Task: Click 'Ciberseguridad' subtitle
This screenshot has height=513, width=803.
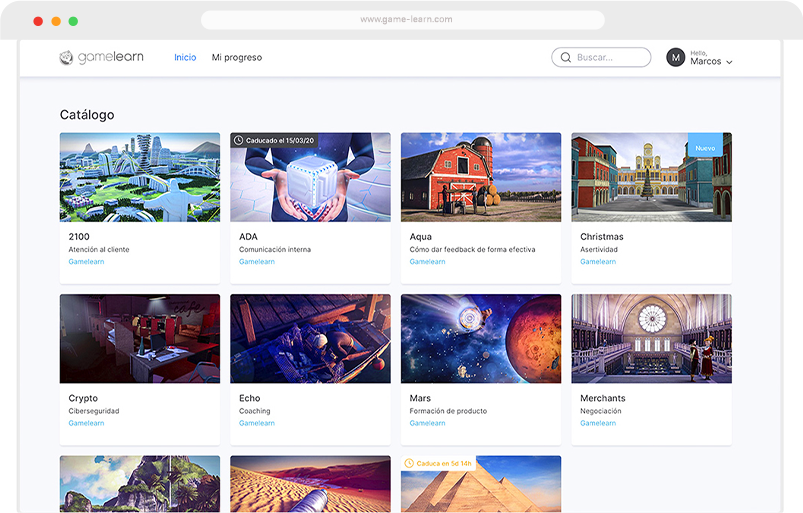Action: pyautogui.click(x=94, y=411)
